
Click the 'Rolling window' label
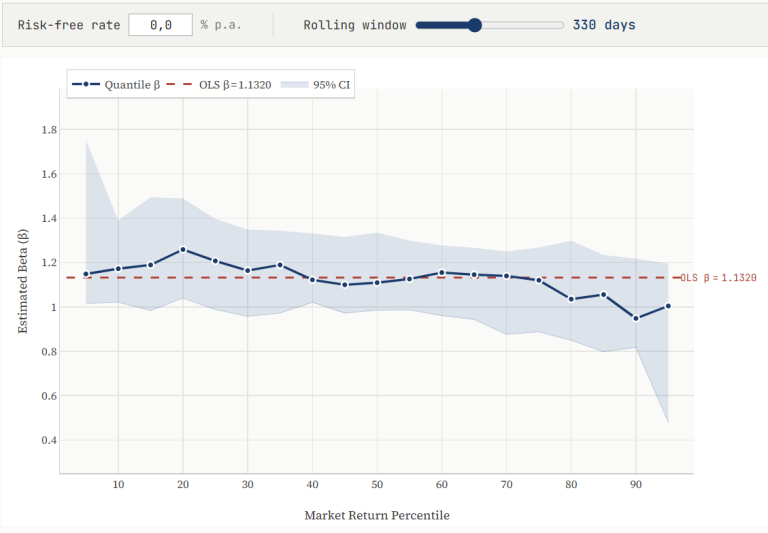pos(355,25)
